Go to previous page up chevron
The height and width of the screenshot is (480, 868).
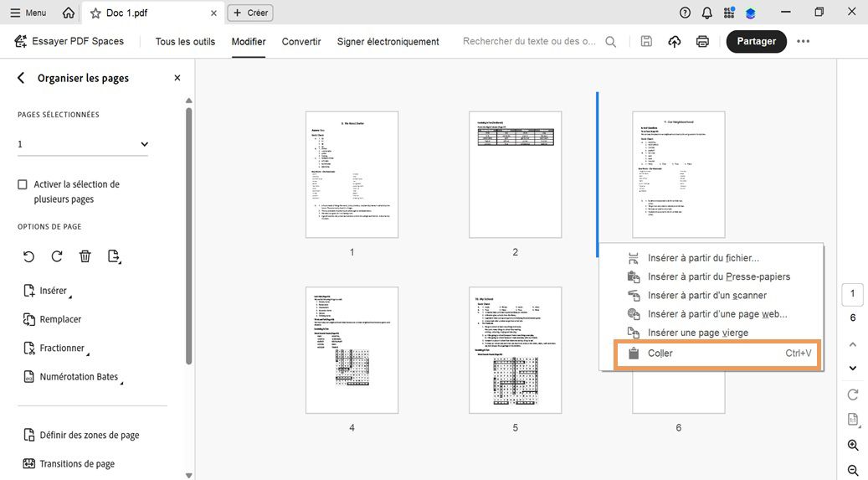tap(852, 345)
